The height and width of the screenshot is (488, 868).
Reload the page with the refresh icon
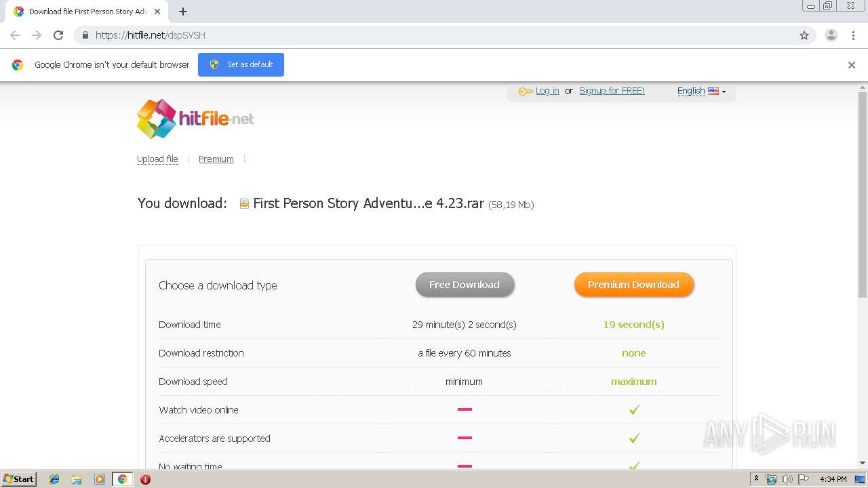58,35
